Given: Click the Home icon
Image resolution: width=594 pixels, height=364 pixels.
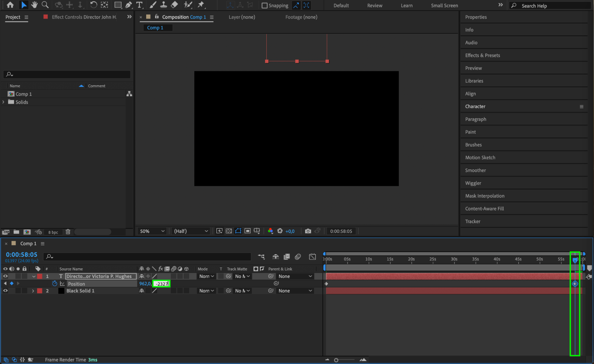Looking at the screenshot, I should (10, 5).
